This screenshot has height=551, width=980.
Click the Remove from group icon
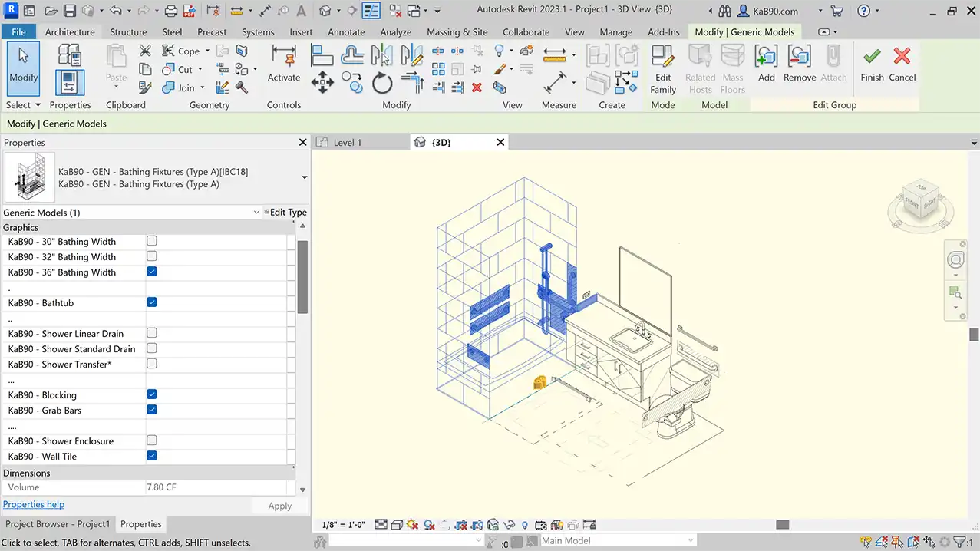pyautogui.click(x=799, y=58)
